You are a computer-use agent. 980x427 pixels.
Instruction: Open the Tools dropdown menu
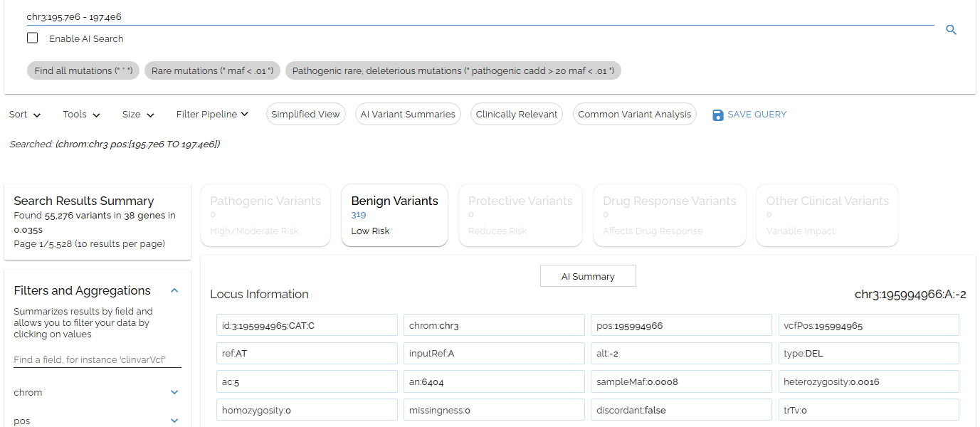81,115
